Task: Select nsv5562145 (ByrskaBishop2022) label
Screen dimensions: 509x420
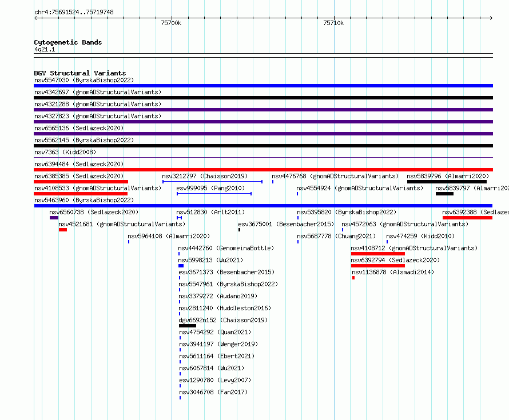Action: point(84,140)
